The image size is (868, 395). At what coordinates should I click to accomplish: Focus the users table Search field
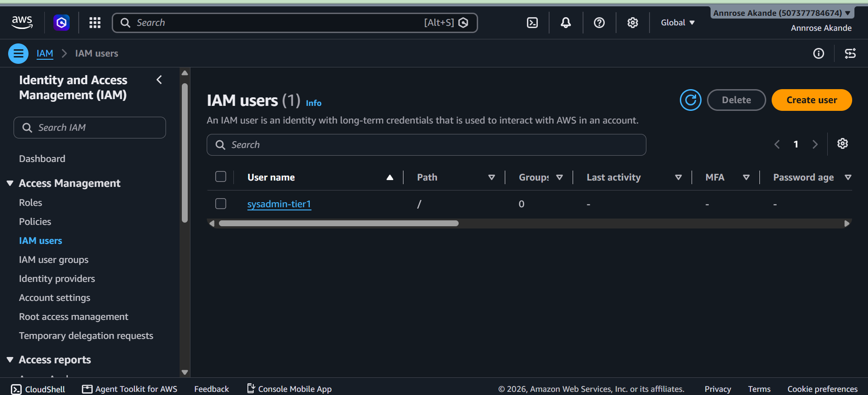click(426, 145)
